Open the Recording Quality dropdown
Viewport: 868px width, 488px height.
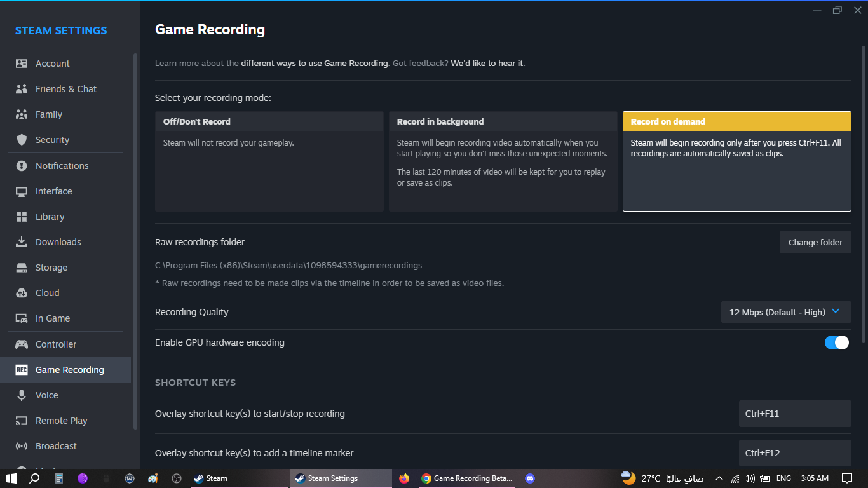[x=786, y=312]
